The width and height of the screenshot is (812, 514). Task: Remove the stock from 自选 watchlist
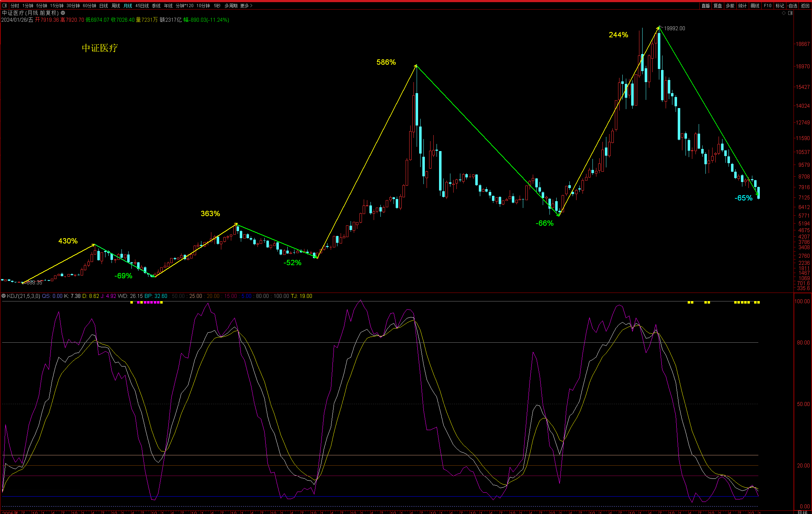tap(792, 6)
